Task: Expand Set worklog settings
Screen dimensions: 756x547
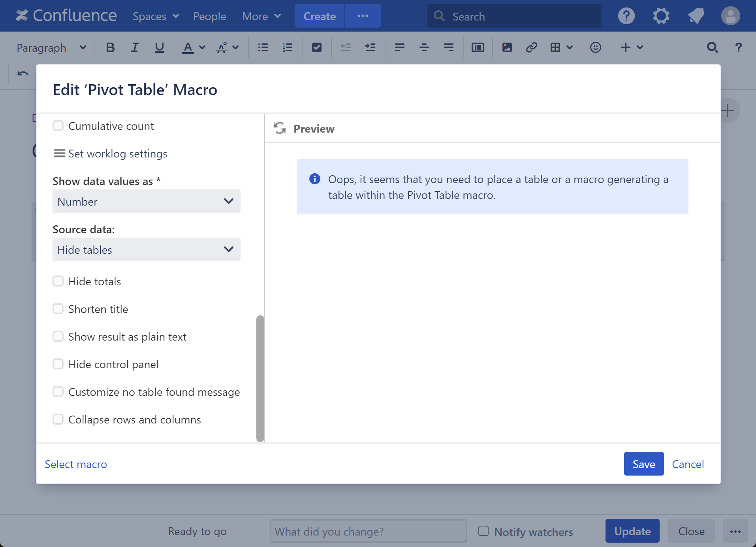Action: tap(110, 154)
